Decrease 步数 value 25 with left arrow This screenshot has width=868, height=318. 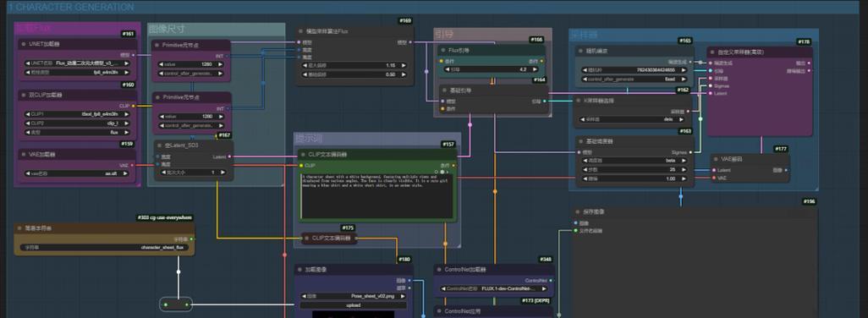582,170
